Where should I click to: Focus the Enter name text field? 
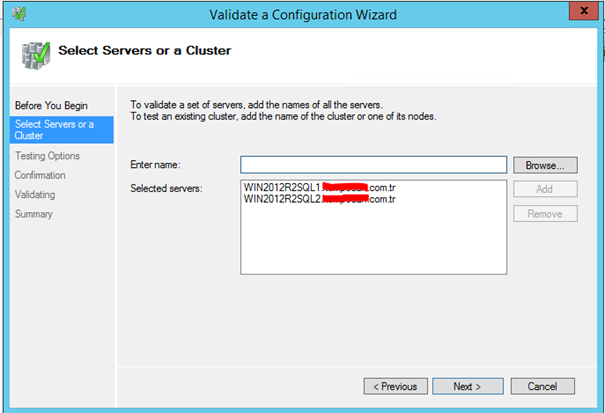point(373,165)
